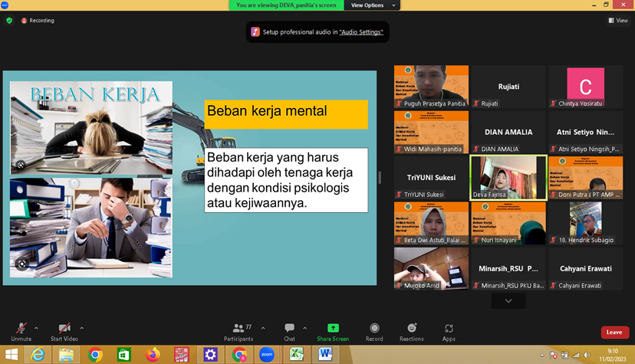Open the Participants panel
The width and height of the screenshot is (635, 364).
tap(238, 330)
